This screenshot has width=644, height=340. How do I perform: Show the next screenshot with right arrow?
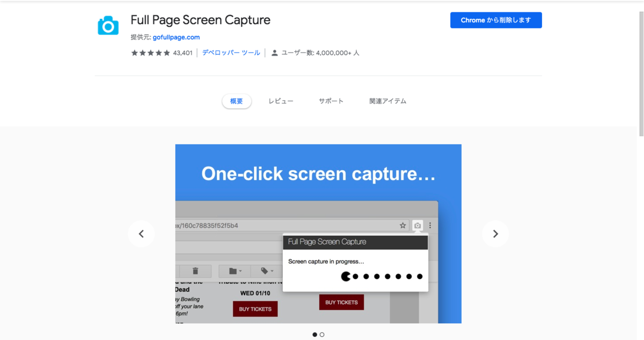[x=495, y=234]
